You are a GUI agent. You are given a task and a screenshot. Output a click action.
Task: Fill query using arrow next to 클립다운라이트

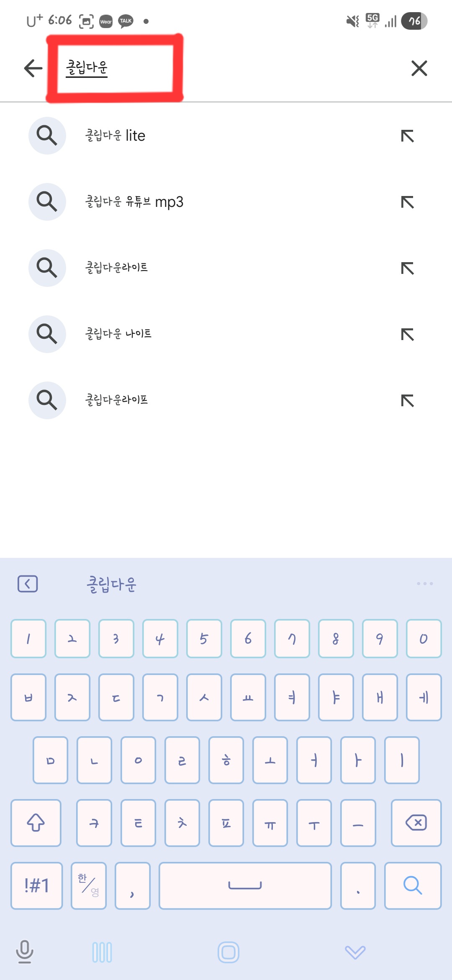point(407,268)
